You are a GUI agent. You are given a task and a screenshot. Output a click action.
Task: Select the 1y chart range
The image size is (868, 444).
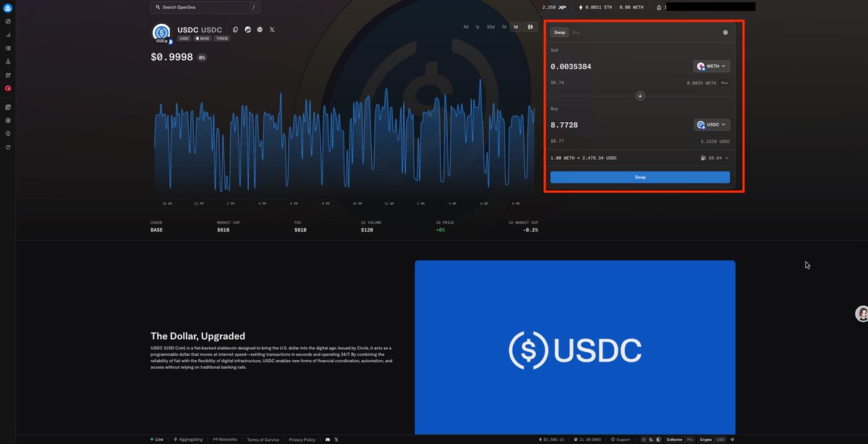point(477,27)
